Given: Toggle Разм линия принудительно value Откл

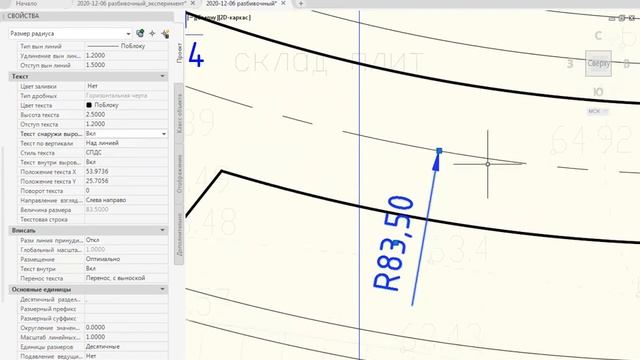Looking at the screenshot, I should coord(126,240).
